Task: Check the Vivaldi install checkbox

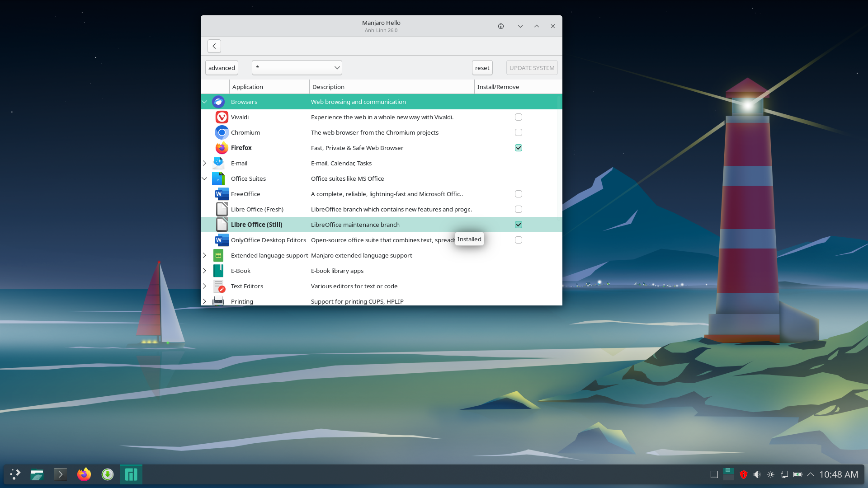Action: (519, 117)
